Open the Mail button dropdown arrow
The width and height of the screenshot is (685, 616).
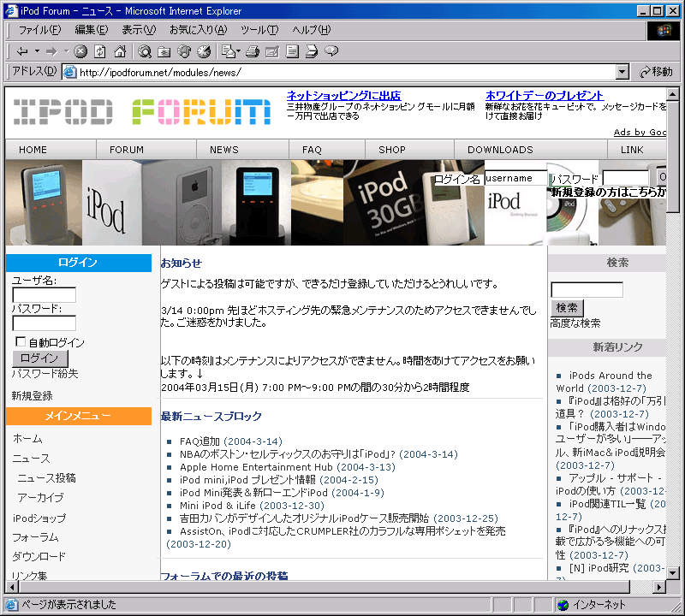coord(238,51)
